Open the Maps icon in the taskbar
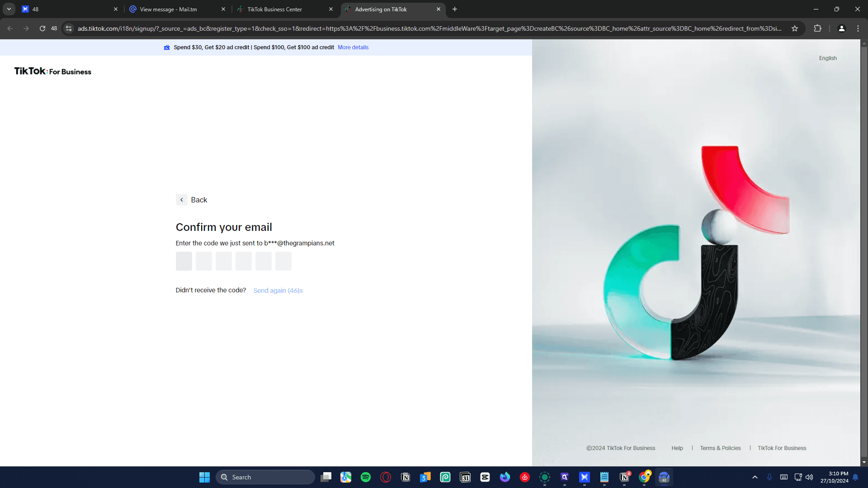 click(x=346, y=477)
